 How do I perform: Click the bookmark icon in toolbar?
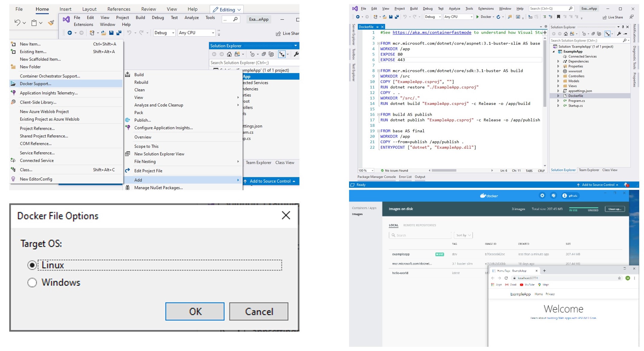click(558, 17)
